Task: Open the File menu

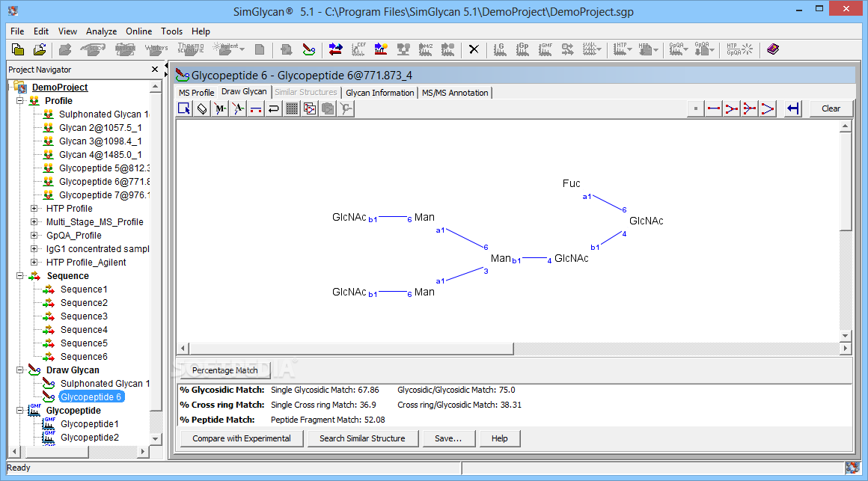Action: coord(17,31)
